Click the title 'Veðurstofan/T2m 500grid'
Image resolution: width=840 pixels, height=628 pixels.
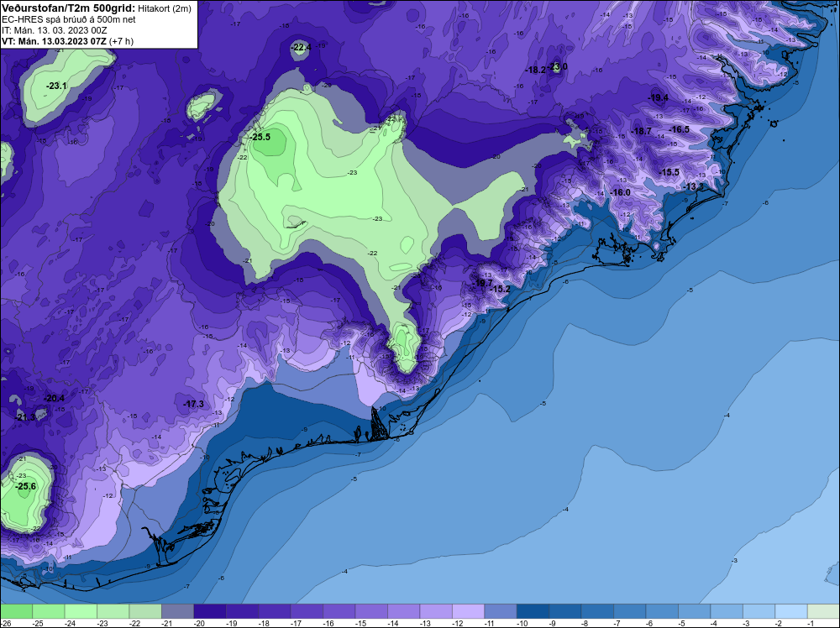pyautogui.click(x=68, y=8)
